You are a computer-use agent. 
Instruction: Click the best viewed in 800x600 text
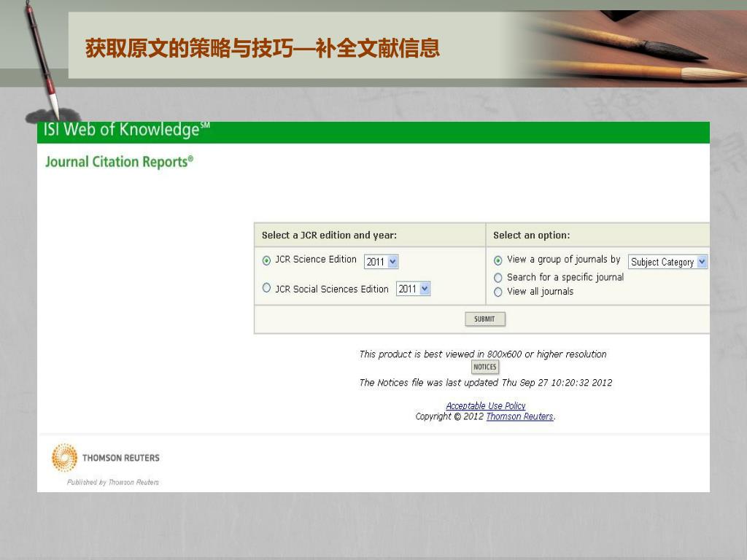(x=483, y=354)
